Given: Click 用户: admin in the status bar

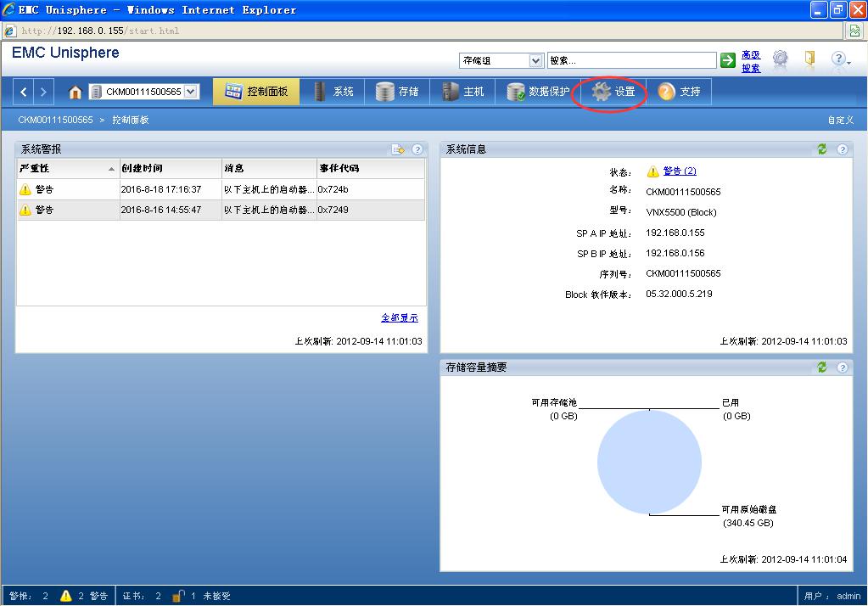Looking at the screenshot, I should point(832,596).
